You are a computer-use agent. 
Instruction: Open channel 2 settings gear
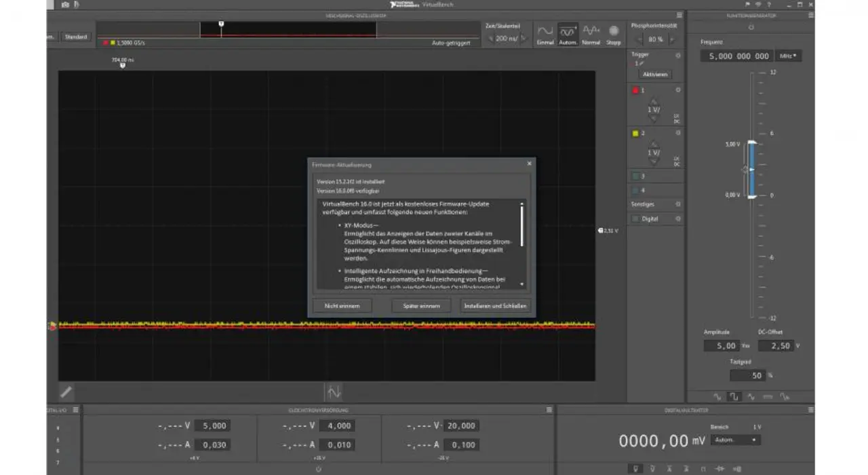[678, 133]
